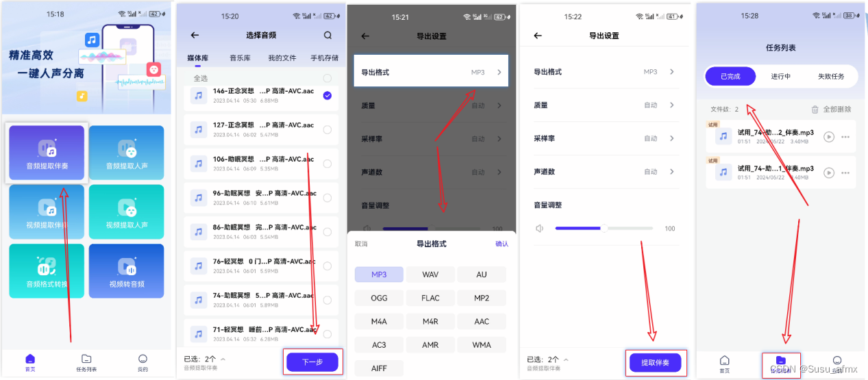Tap 我的 icon in the bottom bar of the 任务列表 screen
This screenshot has width=868, height=380.
point(837,360)
